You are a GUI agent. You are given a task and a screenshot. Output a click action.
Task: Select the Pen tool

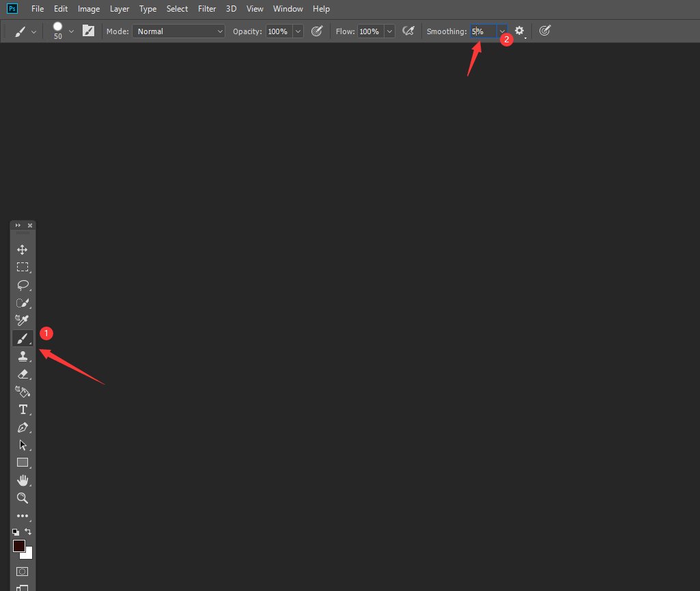pyautogui.click(x=23, y=428)
